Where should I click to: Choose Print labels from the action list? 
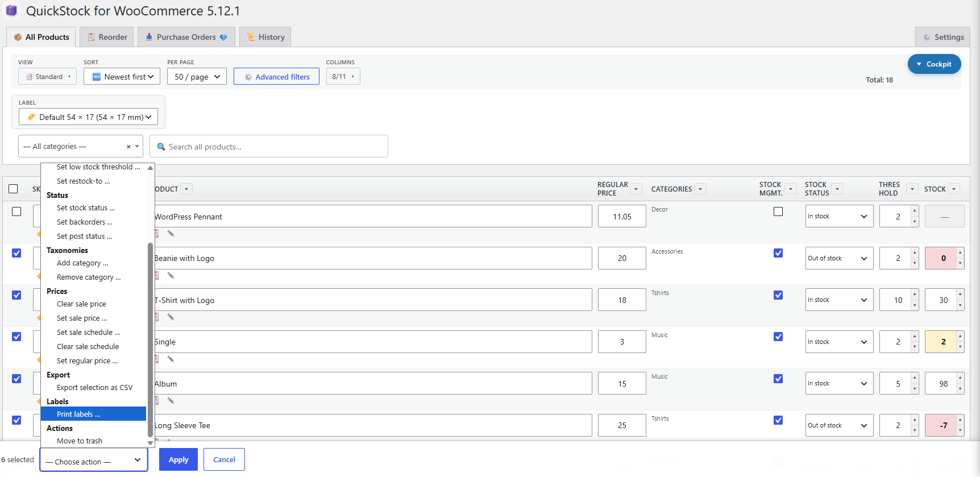[93, 414]
